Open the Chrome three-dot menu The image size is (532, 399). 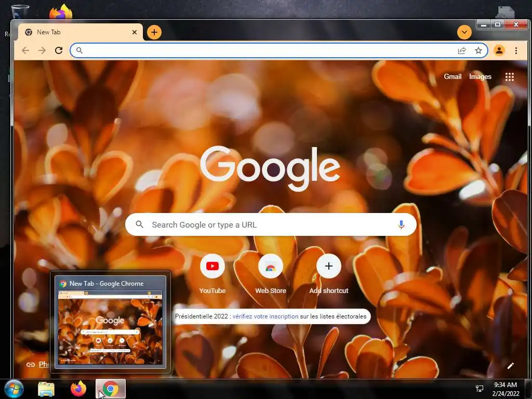pos(516,50)
